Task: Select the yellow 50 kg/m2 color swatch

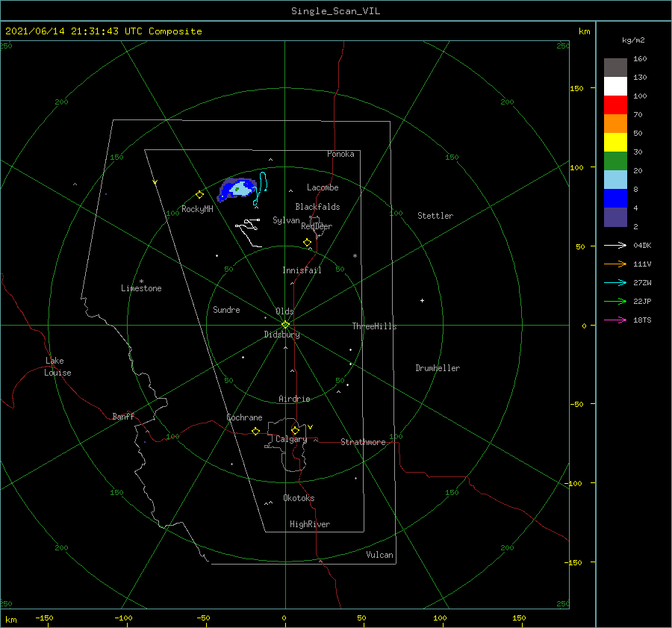Action: pyautogui.click(x=615, y=143)
